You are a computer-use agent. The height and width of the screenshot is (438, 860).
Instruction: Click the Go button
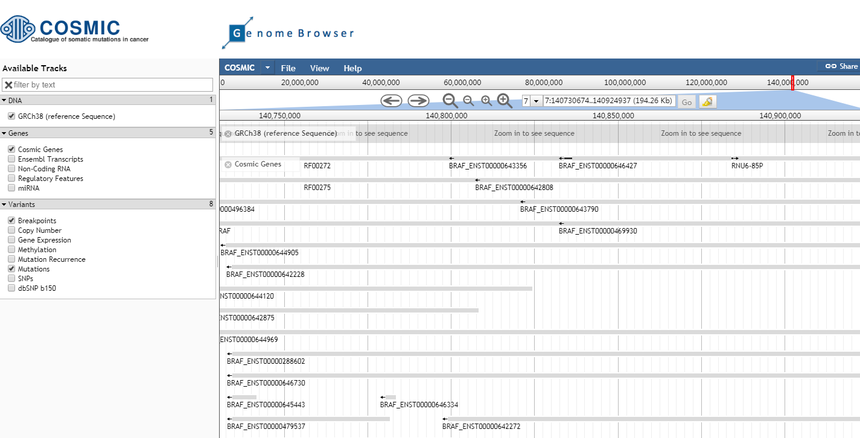686,102
